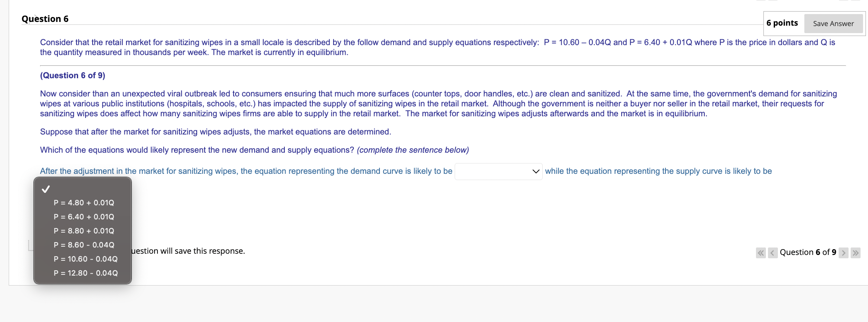Click the Save Answer button
Image resolution: width=868 pixels, height=322 pixels.
833,24
